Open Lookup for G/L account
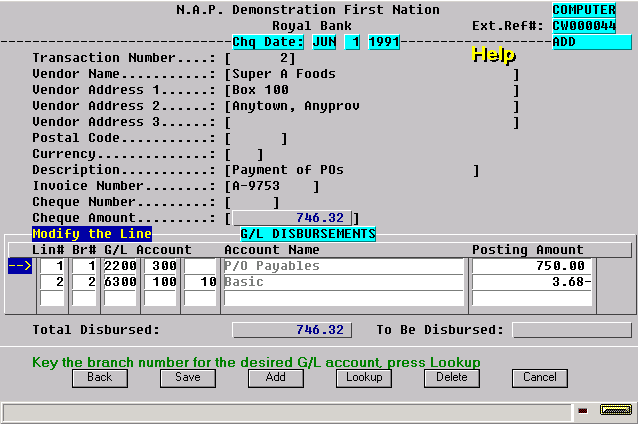638x424 pixels. [x=364, y=378]
